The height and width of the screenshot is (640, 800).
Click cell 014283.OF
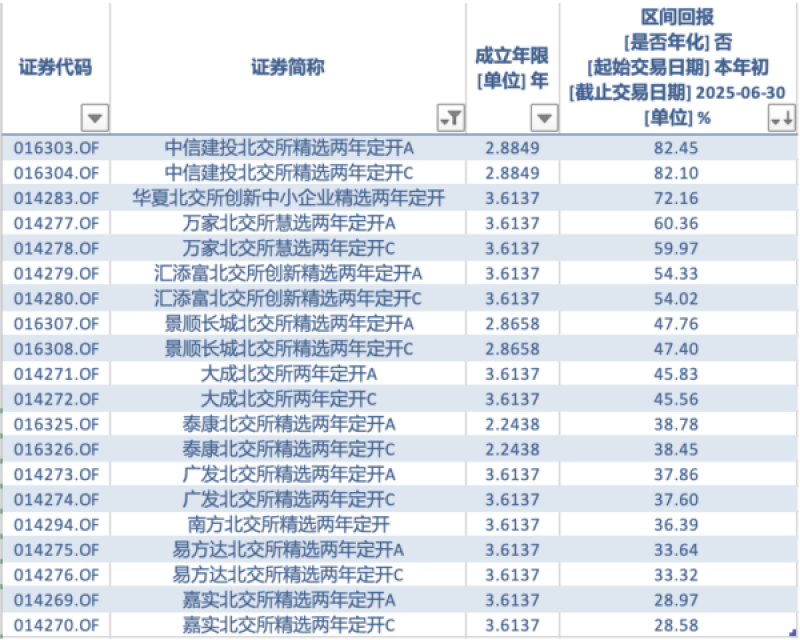[x=56, y=198]
